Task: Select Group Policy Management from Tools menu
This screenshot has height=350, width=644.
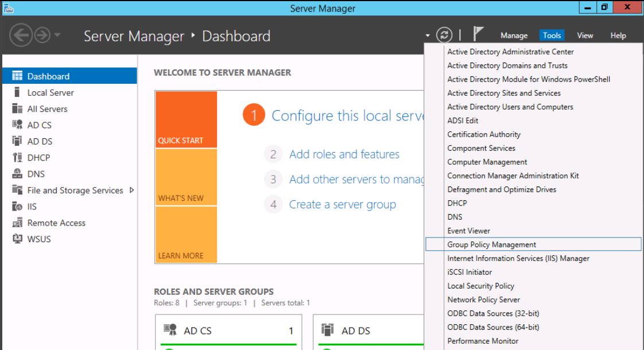Action: (x=492, y=244)
